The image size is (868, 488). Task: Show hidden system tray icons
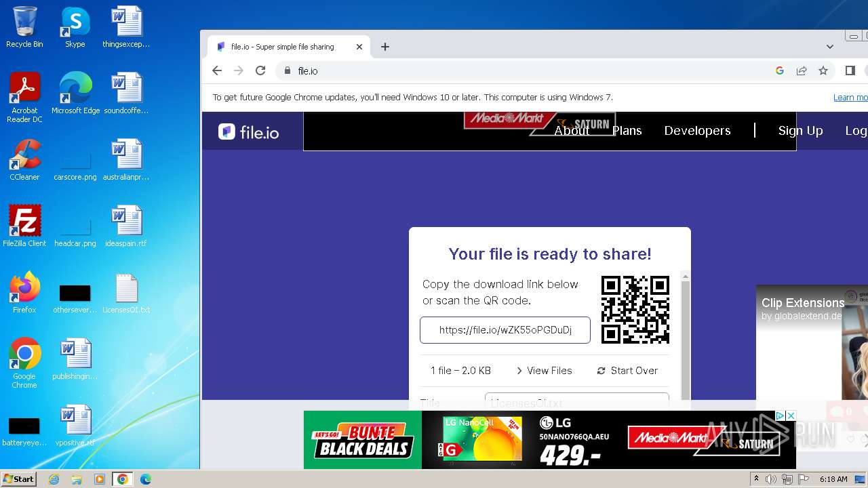757,479
